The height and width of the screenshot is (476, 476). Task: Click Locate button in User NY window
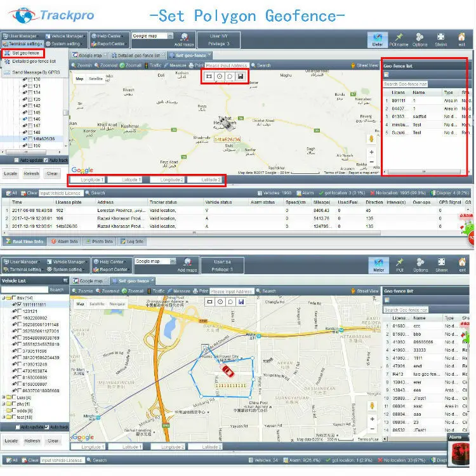pos(10,174)
